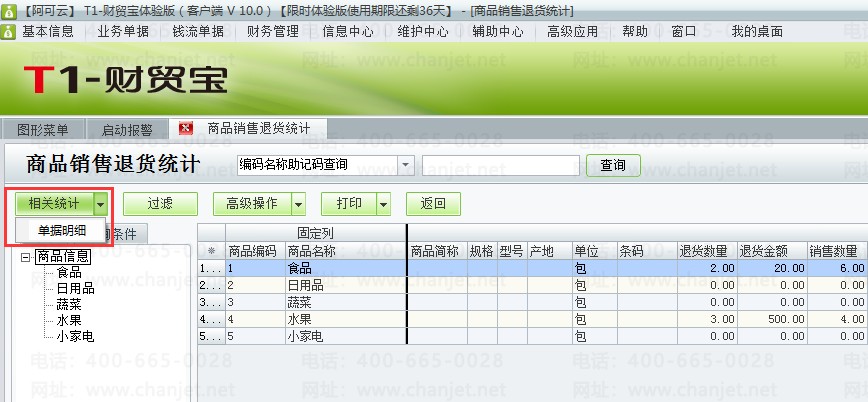The height and width of the screenshot is (402, 868).
Task: Click row header number 5 for 小家电
Action: click(211, 336)
